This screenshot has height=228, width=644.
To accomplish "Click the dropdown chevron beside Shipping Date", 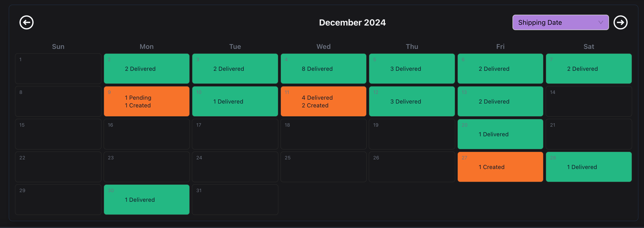I will pyautogui.click(x=601, y=22).
